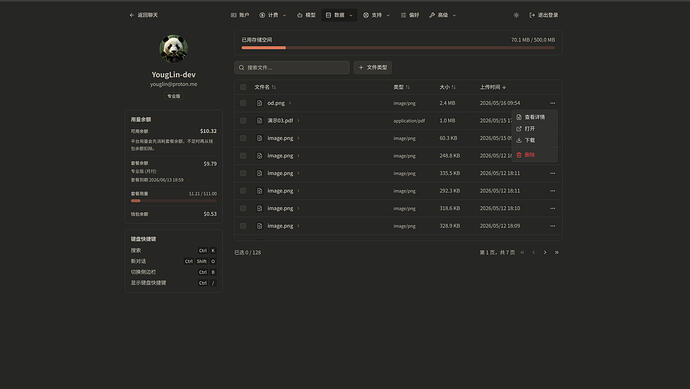Toggle the select-all checkbox in table header
690x389 pixels.
(243, 87)
